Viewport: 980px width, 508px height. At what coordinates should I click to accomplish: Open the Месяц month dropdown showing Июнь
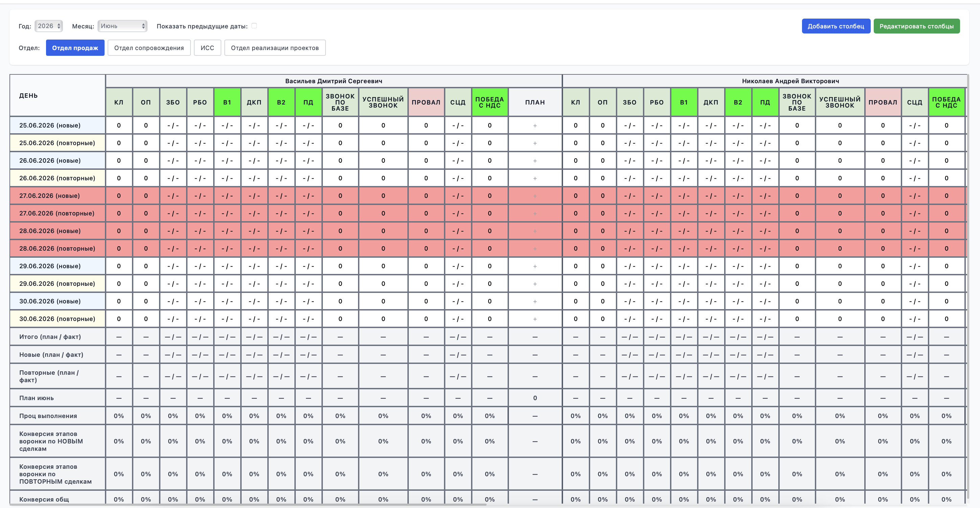(122, 26)
